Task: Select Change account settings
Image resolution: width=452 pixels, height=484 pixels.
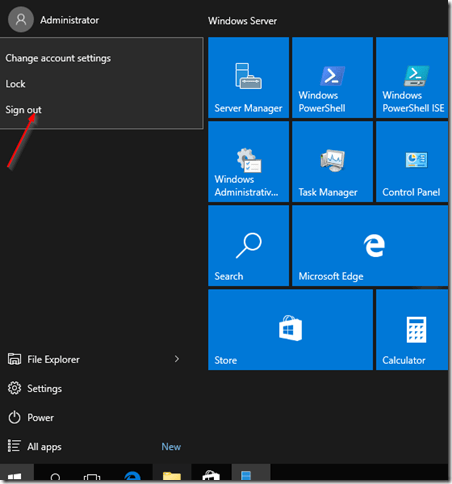Action: click(x=58, y=58)
